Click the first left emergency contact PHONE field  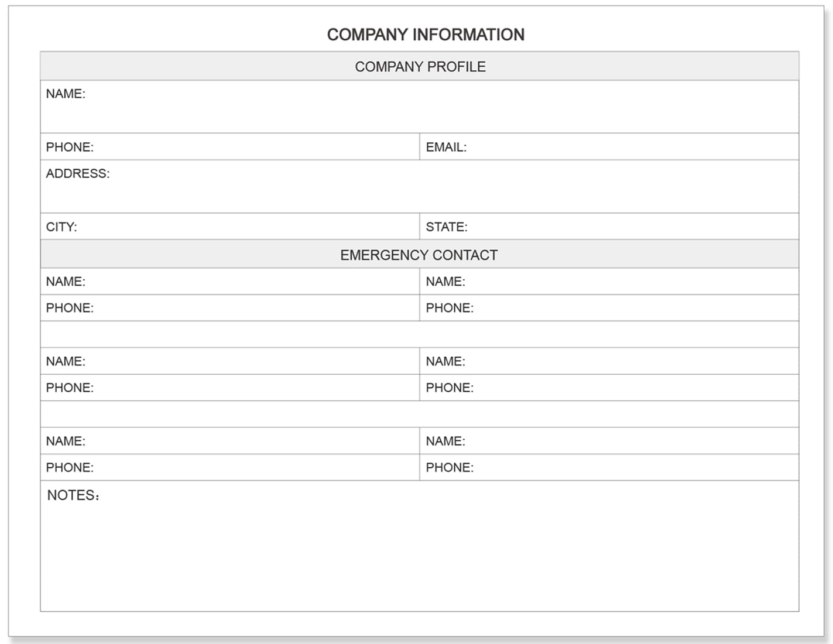coord(229,307)
